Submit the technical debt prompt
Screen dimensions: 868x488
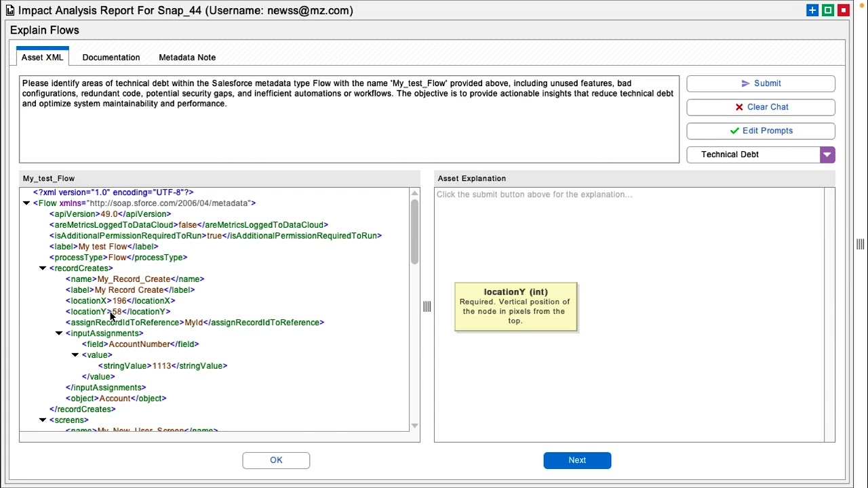[761, 83]
